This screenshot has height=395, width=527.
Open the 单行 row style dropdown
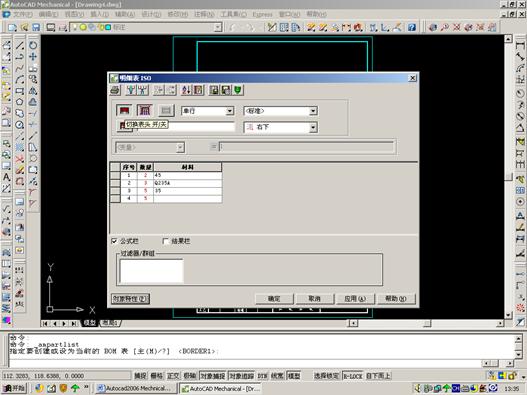[230, 111]
